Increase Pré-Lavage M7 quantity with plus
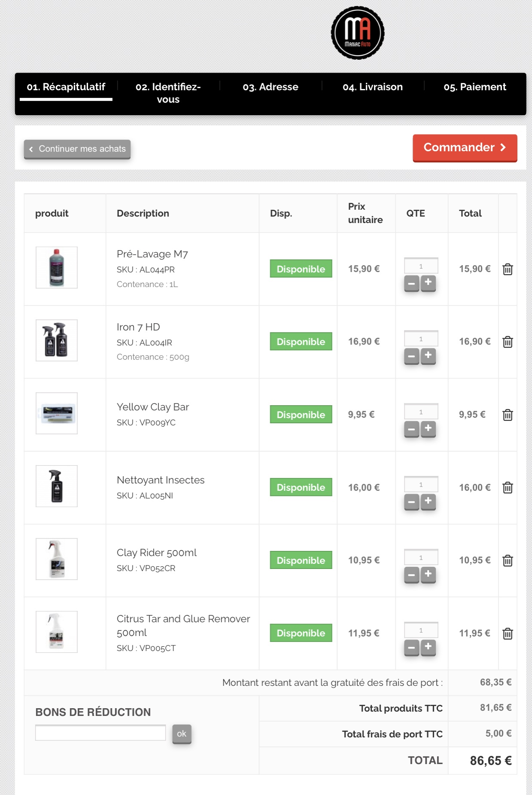Screen dimensions: 532x795 click(x=428, y=283)
